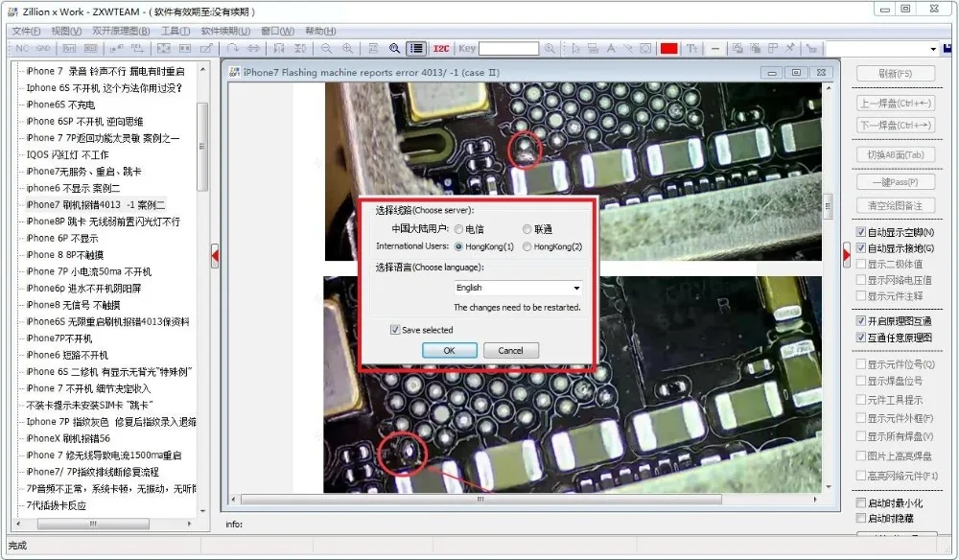Open the English language dropdown

pyautogui.click(x=518, y=288)
